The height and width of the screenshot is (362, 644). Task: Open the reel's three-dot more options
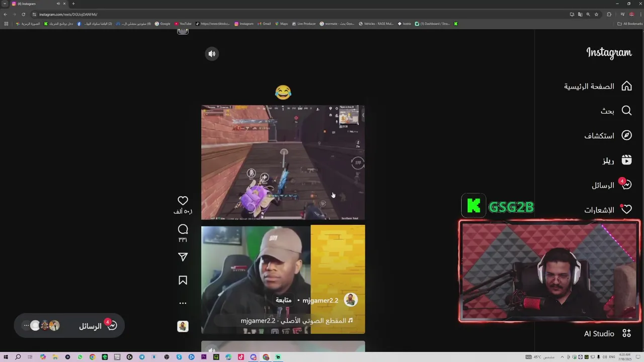(183, 303)
